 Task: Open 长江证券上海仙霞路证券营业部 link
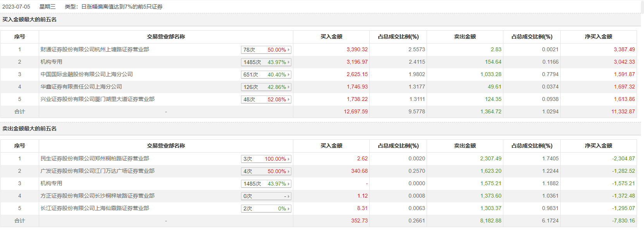coord(95,208)
